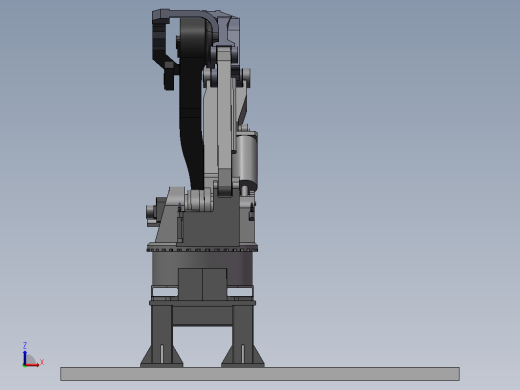Select the left leg's outer triangular gusset

146,356
